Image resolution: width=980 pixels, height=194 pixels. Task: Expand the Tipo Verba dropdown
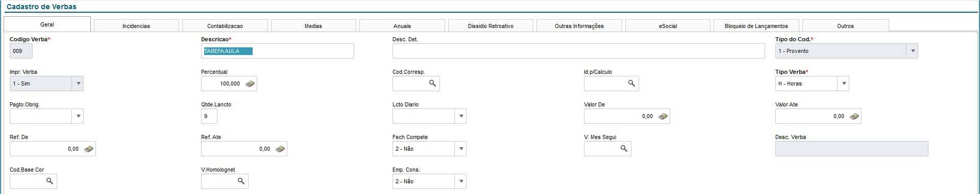pyautogui.click(x=843, y=84)
